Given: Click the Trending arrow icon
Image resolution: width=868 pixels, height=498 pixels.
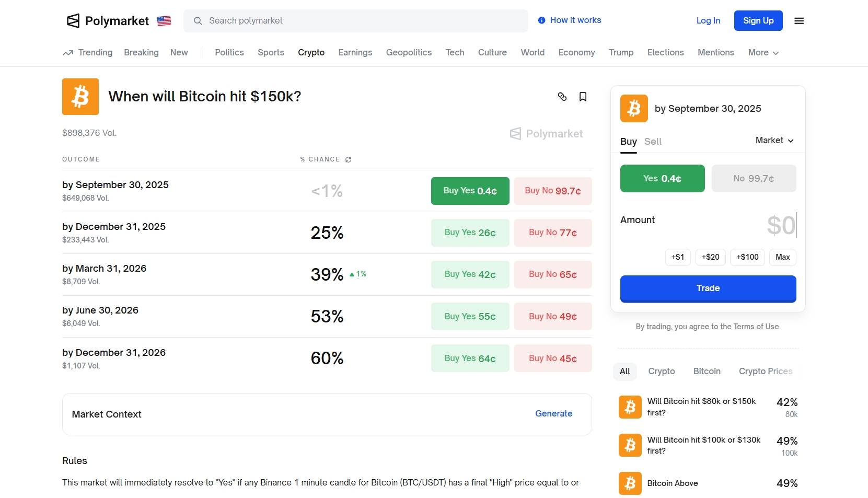Looking at the screenshot, I should (x=68, y=53).
